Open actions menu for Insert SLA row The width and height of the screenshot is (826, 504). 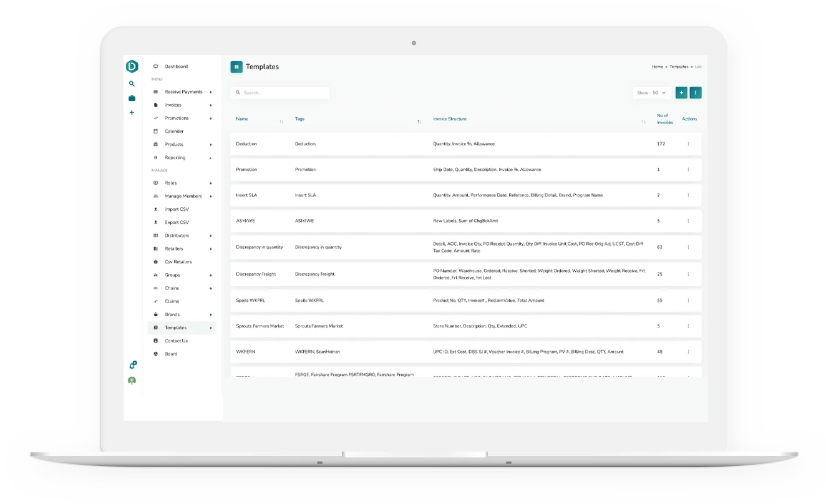pos(688,195)
